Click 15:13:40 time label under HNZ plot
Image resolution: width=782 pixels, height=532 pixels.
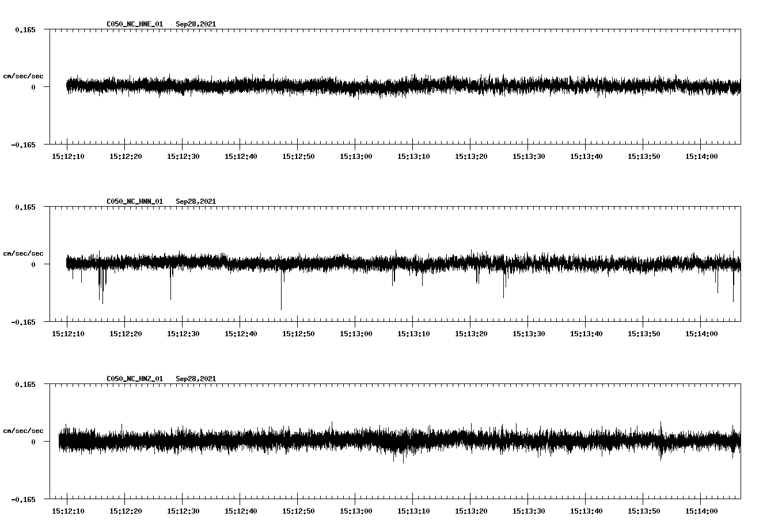coord(586,511)
